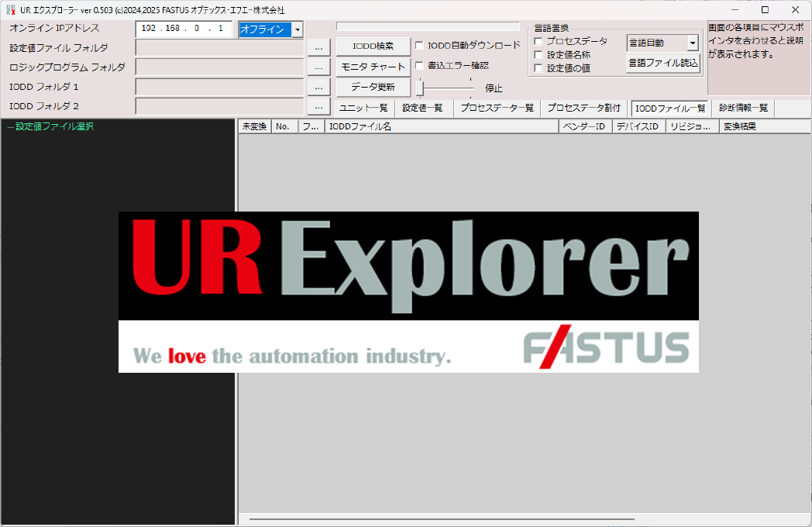The image size is (812, 527).
Task: Click browse button for ロジックプログラム フォルダ
Action: [x=318, y=67]
